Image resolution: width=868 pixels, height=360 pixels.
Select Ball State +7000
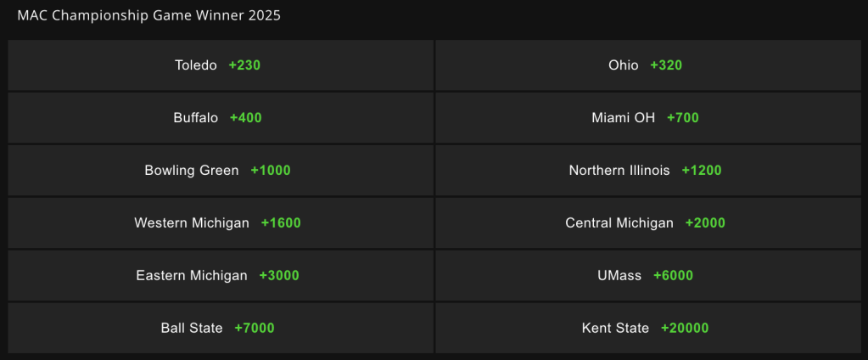click(x=221, y=329)
